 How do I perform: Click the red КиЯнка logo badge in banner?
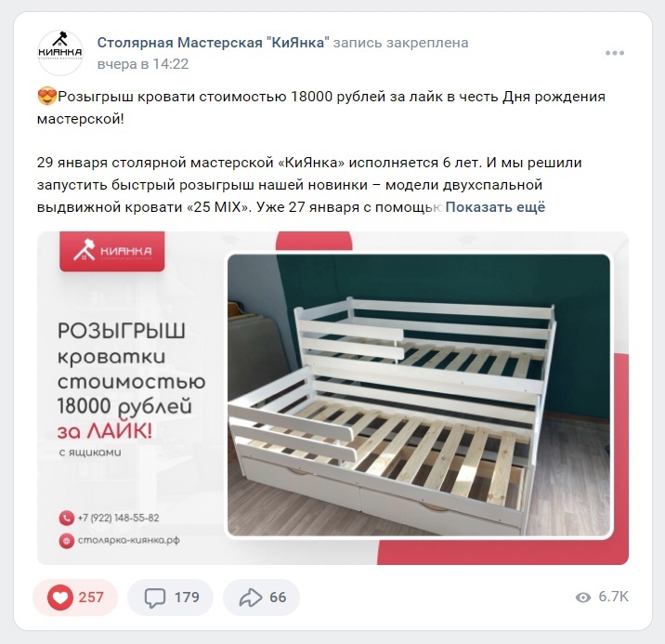point(112,251)
